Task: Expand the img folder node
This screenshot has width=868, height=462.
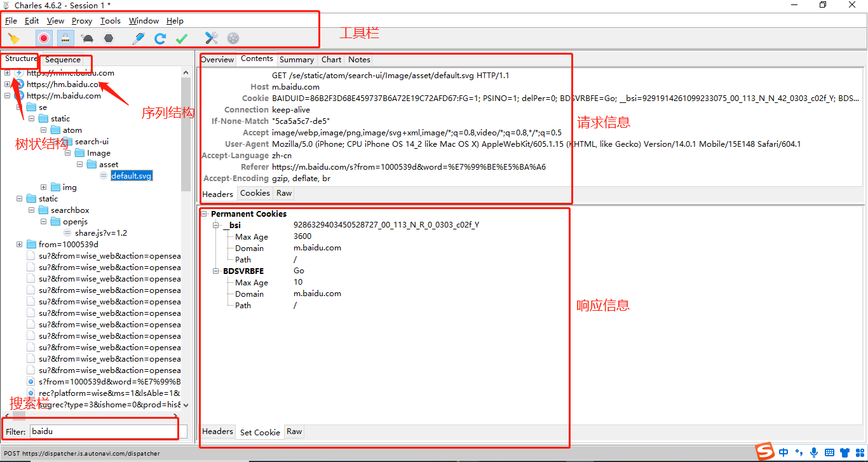Action: click(x=44, y=187)
